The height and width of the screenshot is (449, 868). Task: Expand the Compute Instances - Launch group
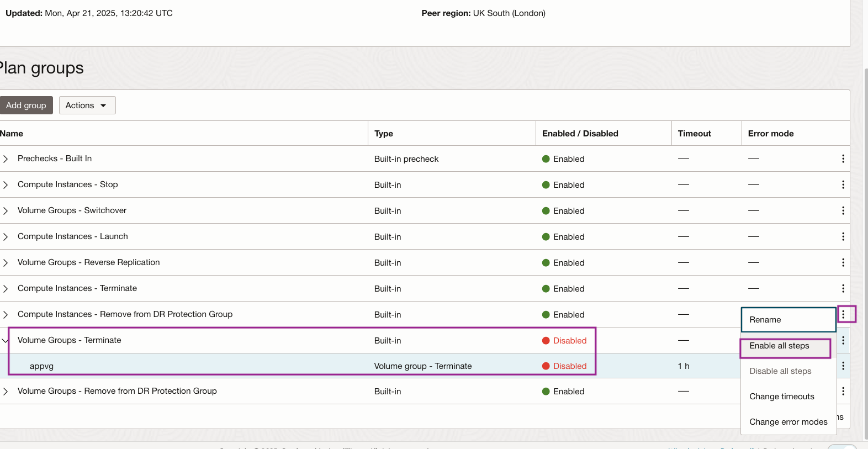point(6,237)
